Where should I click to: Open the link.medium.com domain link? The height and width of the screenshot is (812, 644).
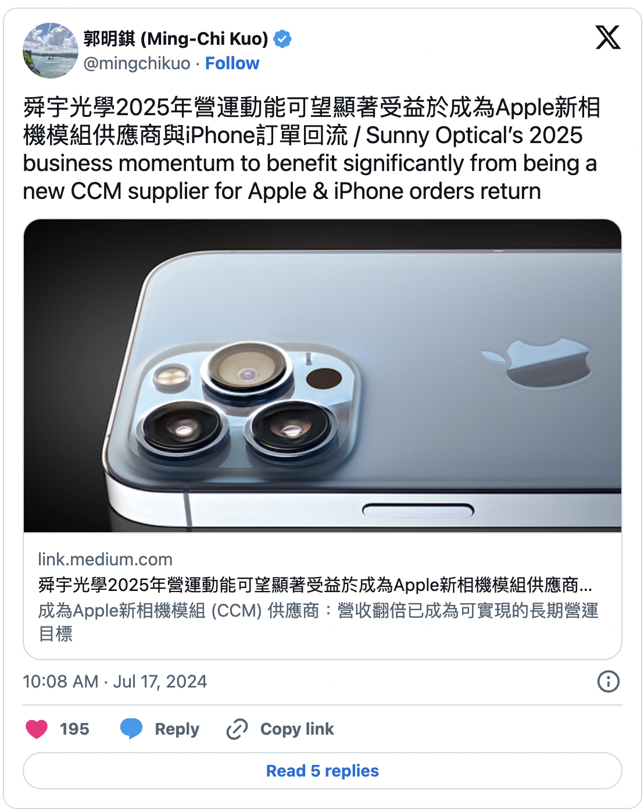coord(105,560)
